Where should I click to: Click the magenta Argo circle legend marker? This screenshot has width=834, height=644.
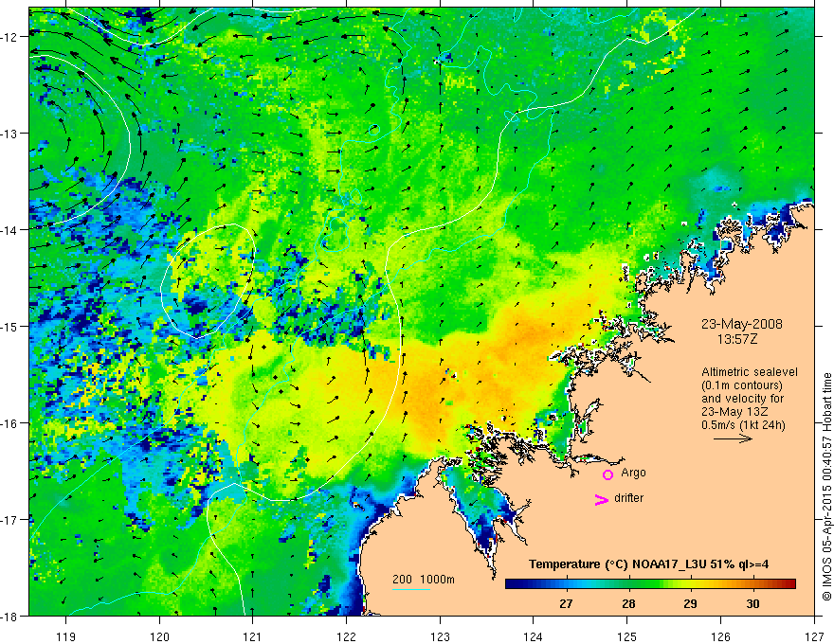point(607,474)
